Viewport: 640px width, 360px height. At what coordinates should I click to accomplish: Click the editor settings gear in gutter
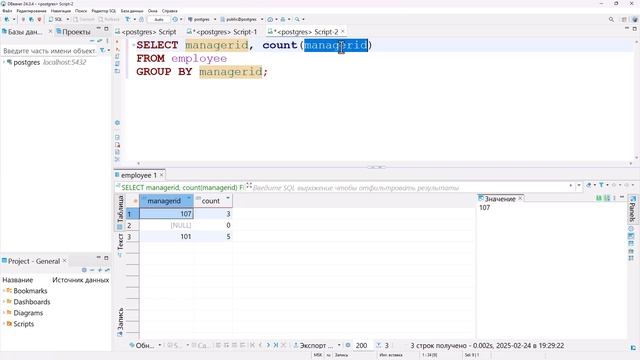point(118,123)
